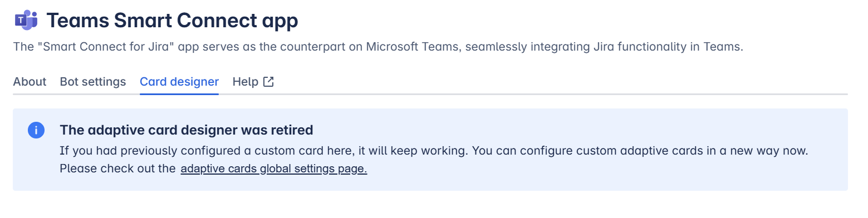
Task: Click the blue info circle icon
Action: point(36,131)
